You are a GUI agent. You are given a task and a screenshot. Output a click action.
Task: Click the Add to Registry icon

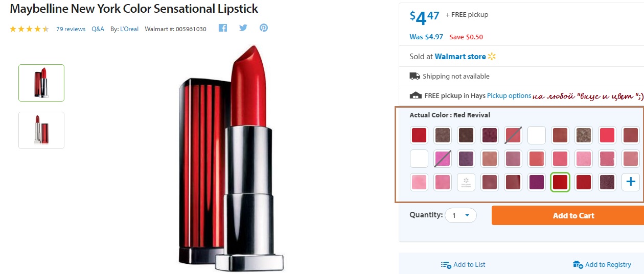click(578, 264)
